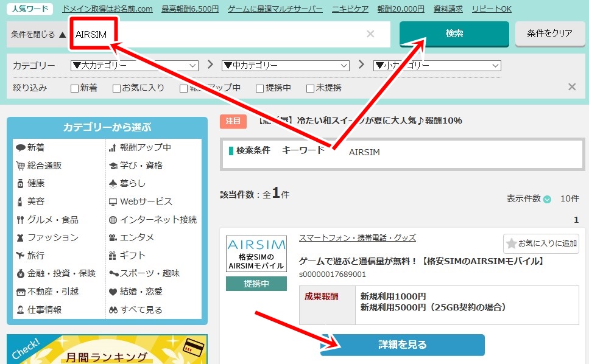The height and width of the screenshot is (364, 589).
Task: Open the リピートOK popular word link
Action: 492,9
